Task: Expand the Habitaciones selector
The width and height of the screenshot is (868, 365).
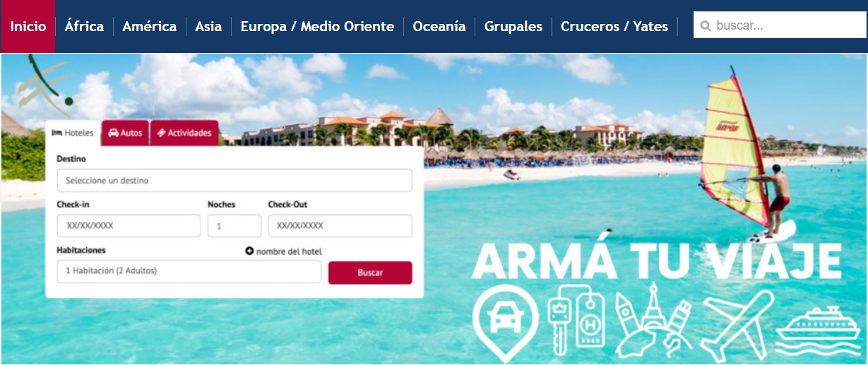Action: point(189,271)
